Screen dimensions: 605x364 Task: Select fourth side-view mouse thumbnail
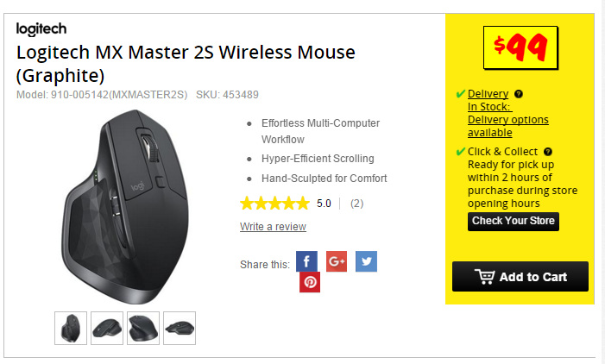click(x=180, y=328)
